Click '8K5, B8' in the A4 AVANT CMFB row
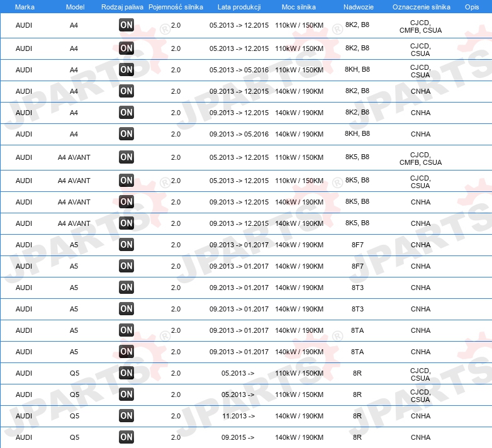This screenshot has width=492, height=448. point(357,157)
